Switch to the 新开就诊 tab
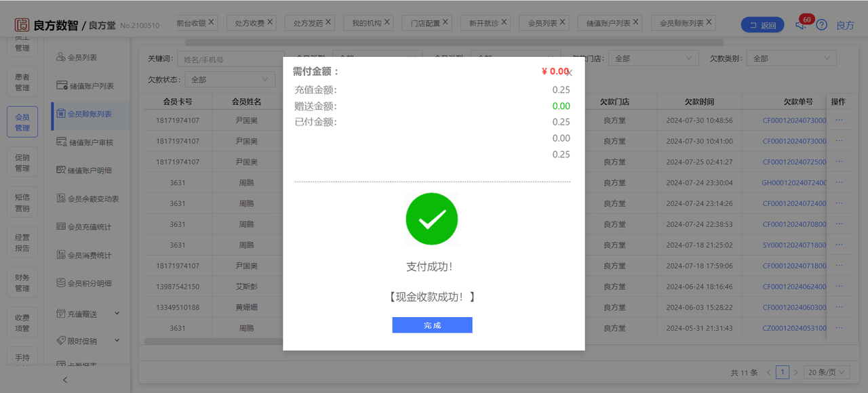Viewport: 868px width, 393px height. point(484,23)
